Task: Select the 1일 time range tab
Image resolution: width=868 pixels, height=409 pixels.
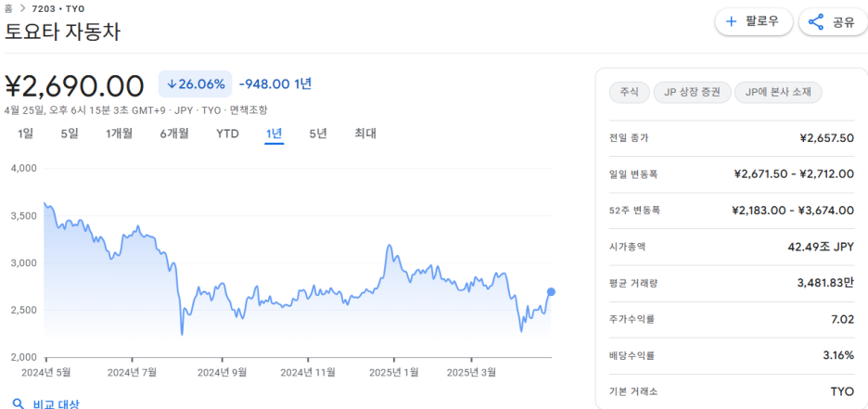Action: tap(25, 134)
